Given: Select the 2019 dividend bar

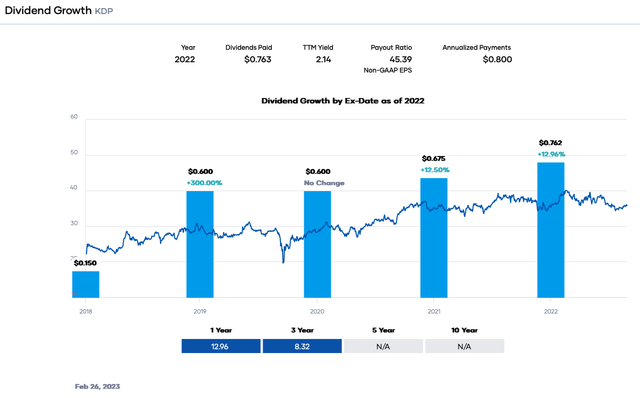Looking at the screenshot, I should (200, 244).
